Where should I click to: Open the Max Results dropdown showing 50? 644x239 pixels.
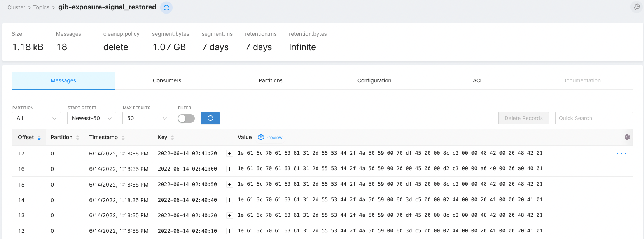[147, 118]
